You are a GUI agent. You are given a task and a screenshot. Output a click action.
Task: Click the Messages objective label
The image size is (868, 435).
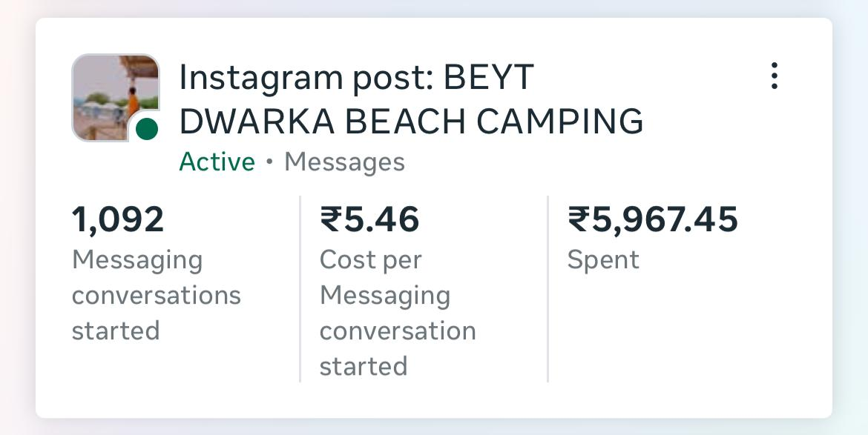pos(344,162)
